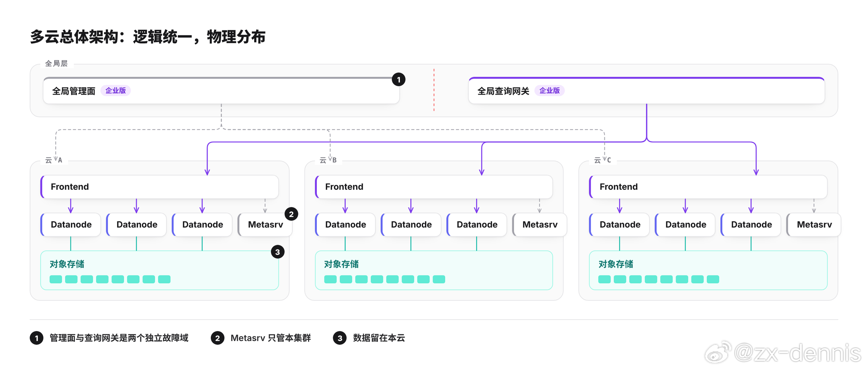Click the legend text 数据留在本云
Viewport: 868px width, 372px height.
coord(379,338)
